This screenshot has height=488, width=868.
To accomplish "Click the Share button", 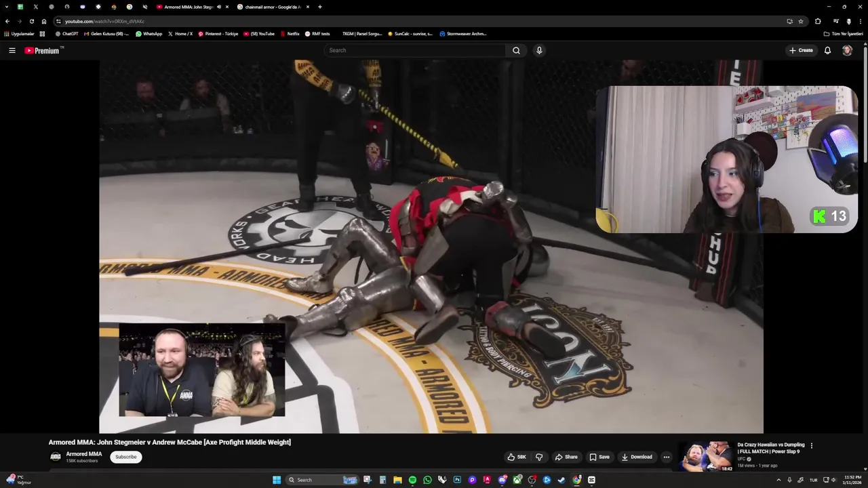I will click(566, 457).
